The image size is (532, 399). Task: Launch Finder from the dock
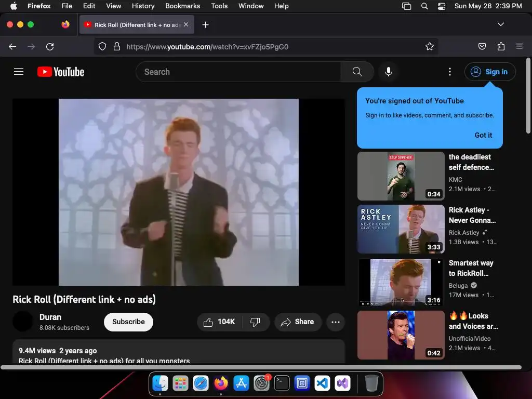(160, 383)
